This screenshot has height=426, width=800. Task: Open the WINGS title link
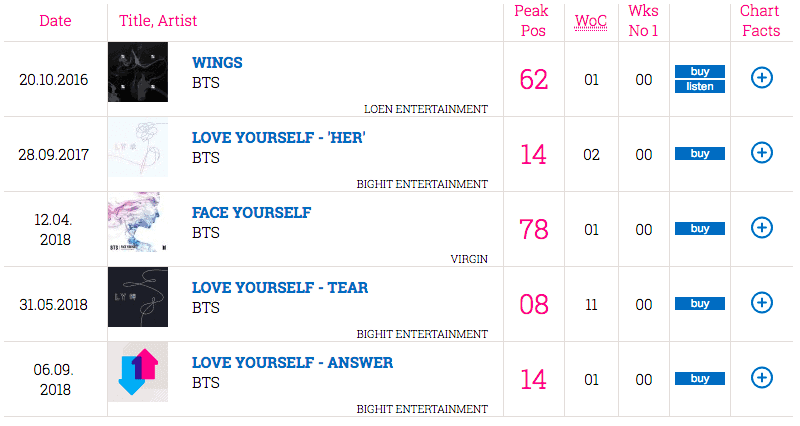[217, 63]
